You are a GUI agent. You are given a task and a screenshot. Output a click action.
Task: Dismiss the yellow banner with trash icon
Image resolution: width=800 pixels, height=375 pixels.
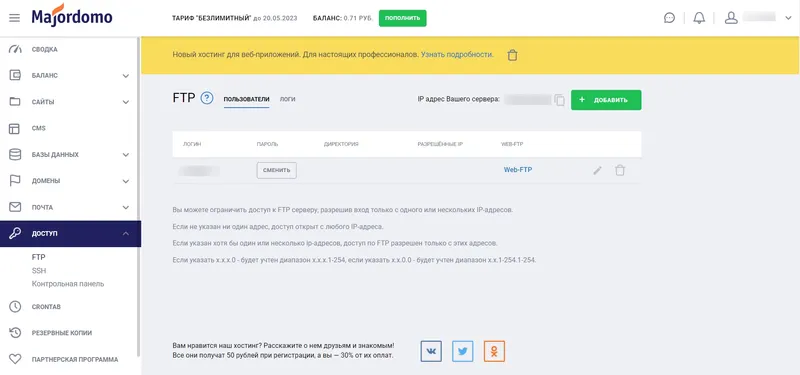pyautogui.click(x=513, y=55)
